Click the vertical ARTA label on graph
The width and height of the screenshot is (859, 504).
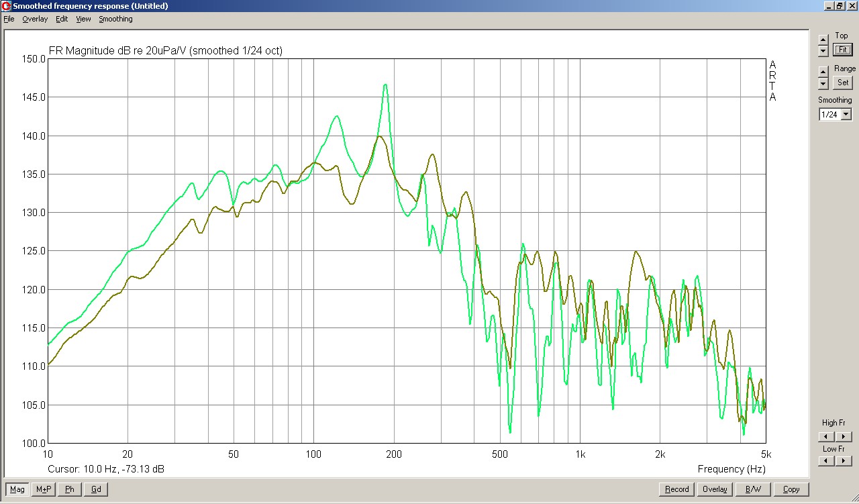tap(772, 81)
